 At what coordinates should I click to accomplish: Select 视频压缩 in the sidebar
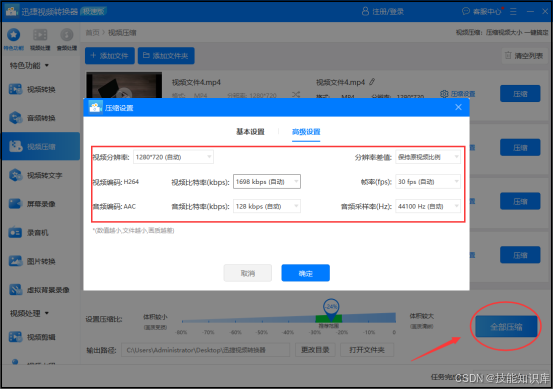(x=41, y=147)
